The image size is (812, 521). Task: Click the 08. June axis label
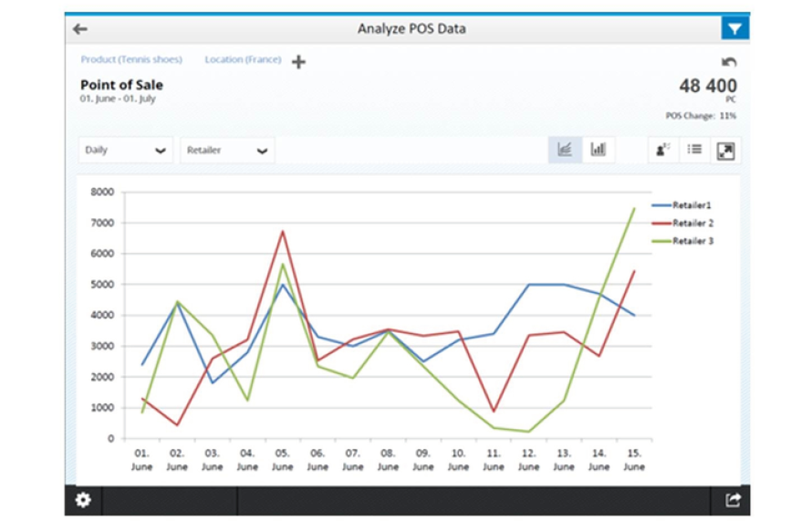pyautogui.click(x=388, y=460)
